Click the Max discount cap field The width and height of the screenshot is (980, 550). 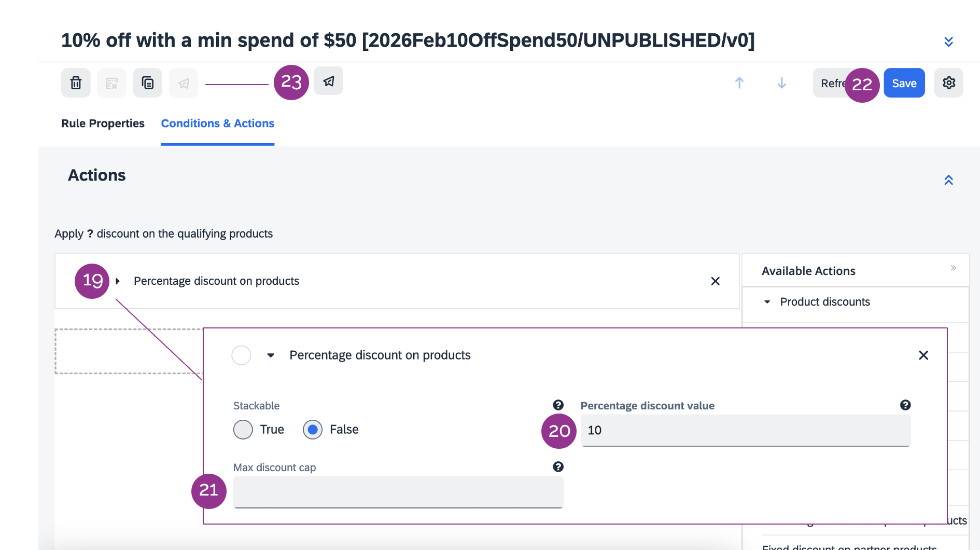point(398,492)
